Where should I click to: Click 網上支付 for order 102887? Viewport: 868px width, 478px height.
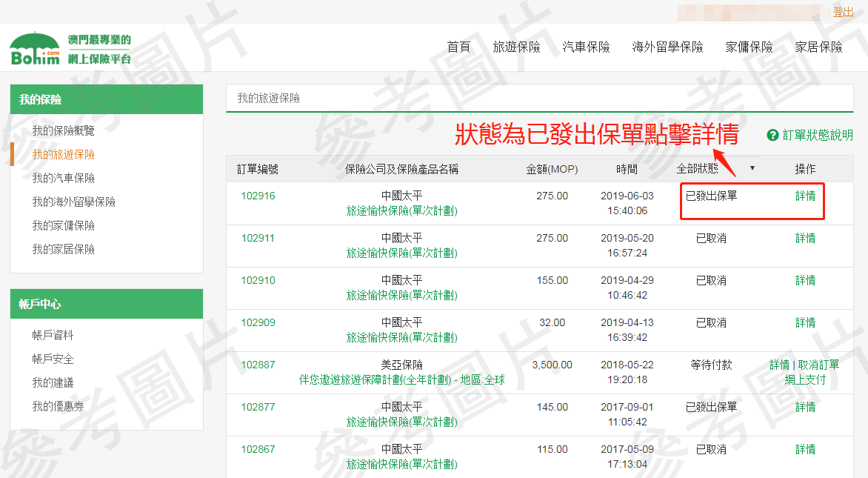(805, 379)
